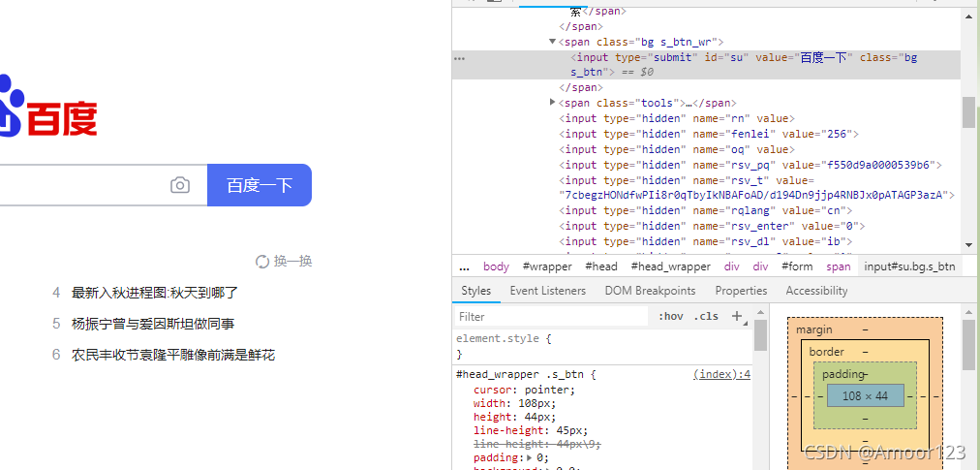Click the padding label in box model
Viewport: 980px width, 470px height.
(x=843, y=374)
